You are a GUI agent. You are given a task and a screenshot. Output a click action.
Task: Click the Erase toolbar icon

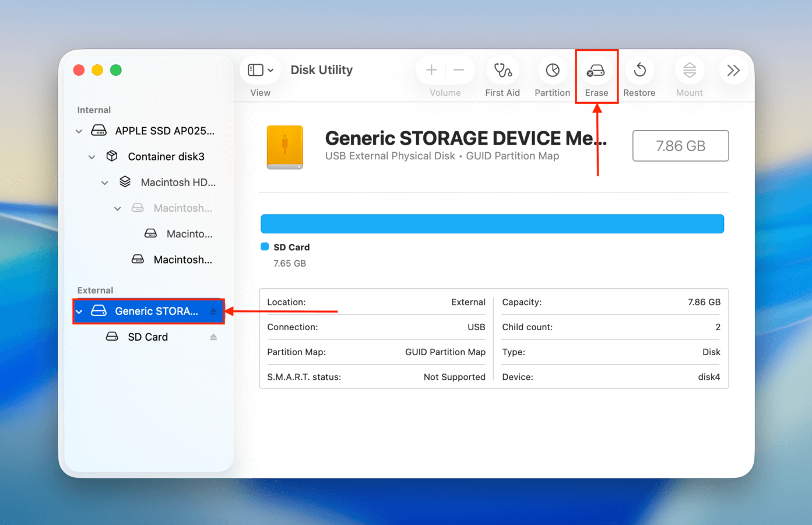tap(596, 71)
